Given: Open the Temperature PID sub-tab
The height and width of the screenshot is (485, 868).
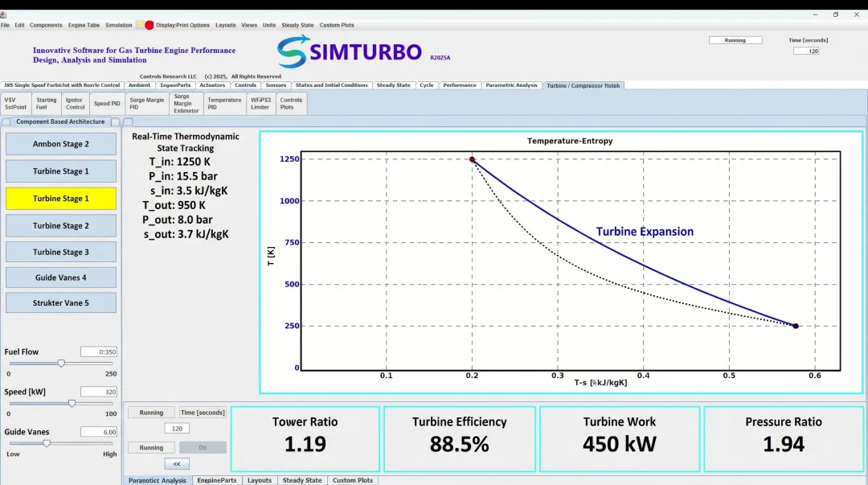Looking at the screenshot, I should 224,104.
